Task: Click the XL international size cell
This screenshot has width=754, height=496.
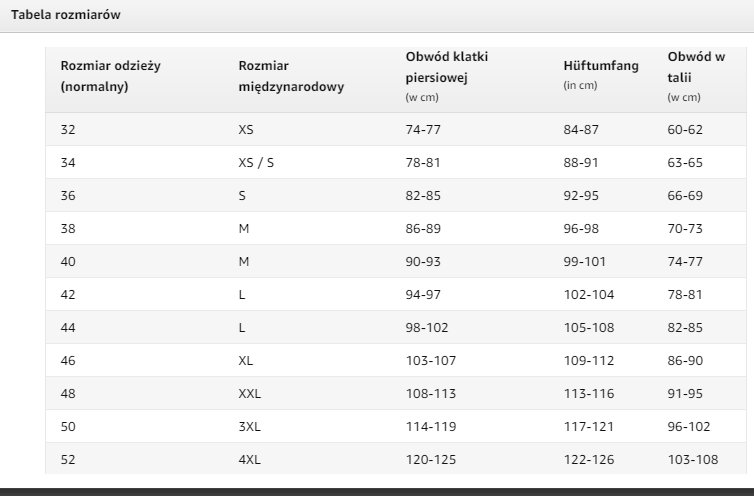Action: (x=245, y=361)
